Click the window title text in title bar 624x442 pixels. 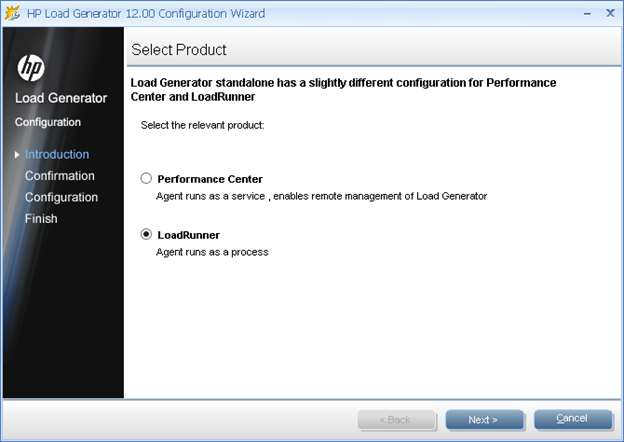146,14
